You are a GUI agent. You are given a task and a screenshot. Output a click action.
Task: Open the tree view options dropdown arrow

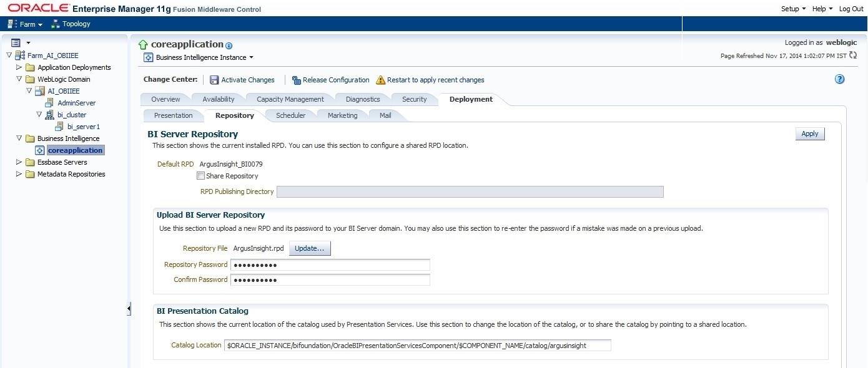(x=28, y=43)
